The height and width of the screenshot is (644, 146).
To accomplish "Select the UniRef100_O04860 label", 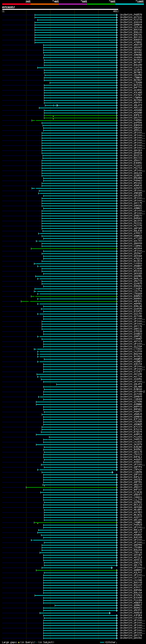I will pos(131,58).
